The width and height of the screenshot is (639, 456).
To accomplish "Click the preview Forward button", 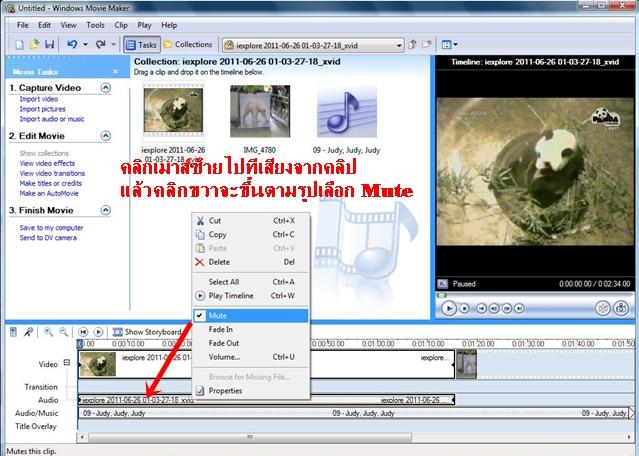I will (x=519, y=308).
